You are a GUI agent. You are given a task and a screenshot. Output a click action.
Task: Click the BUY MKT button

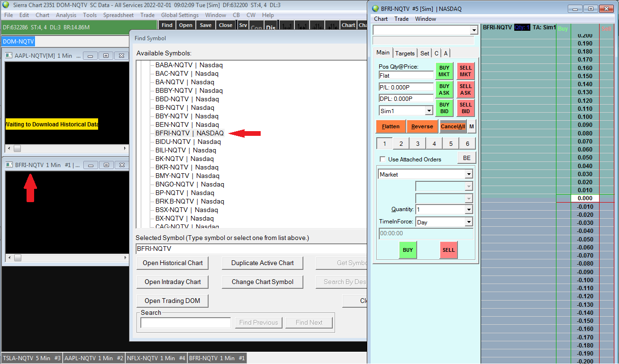click(444, 71)
